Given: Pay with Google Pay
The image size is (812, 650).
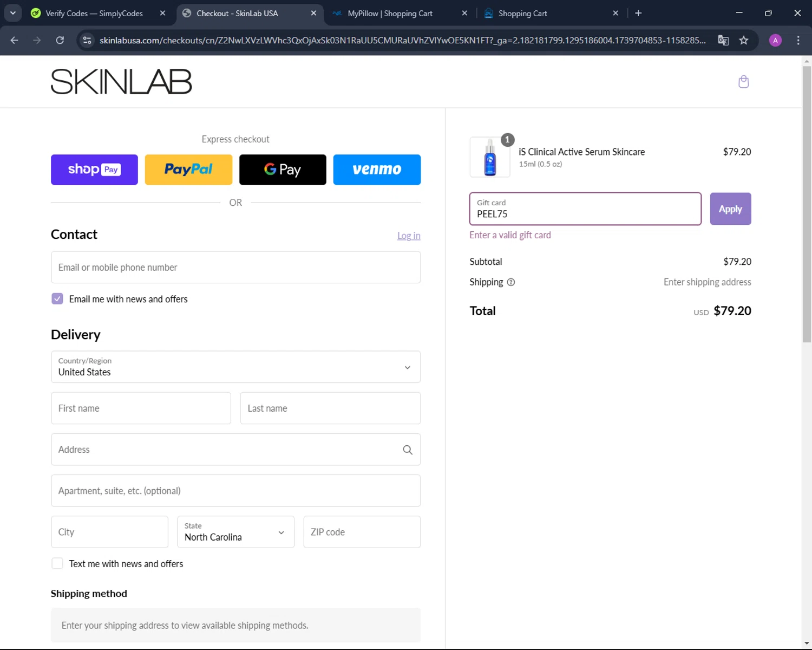Looking at the screenshot, I should tap(283, 170).
